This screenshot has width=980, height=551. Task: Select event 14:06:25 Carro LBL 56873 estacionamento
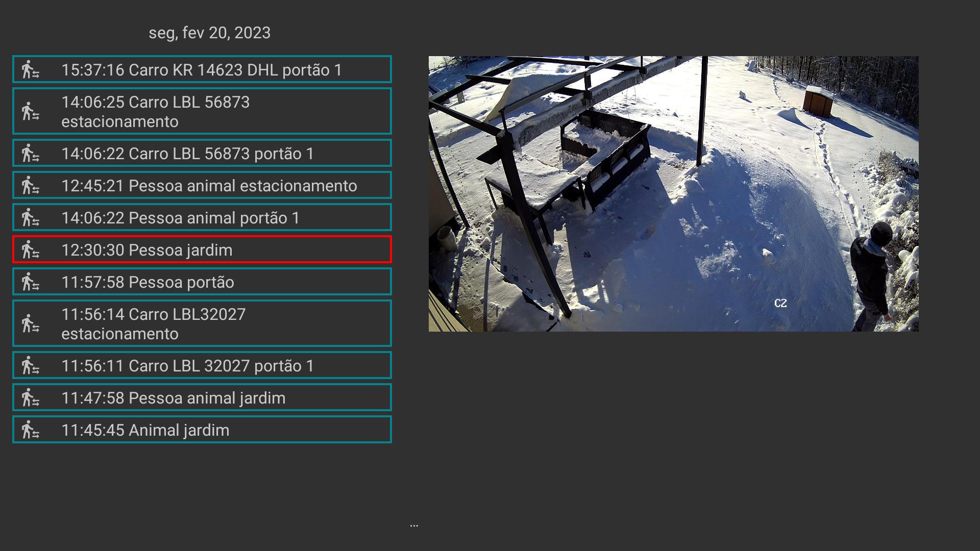pyautogui.click(x=202, y=111)
